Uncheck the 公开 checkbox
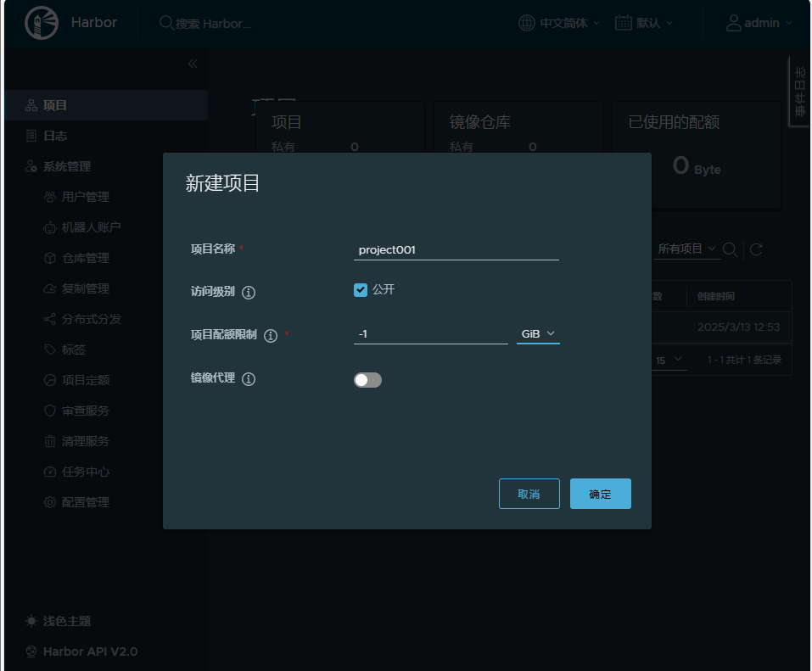The height and width of the screenshot is (671, 812). pyautogui.click(x=361, y=290)
